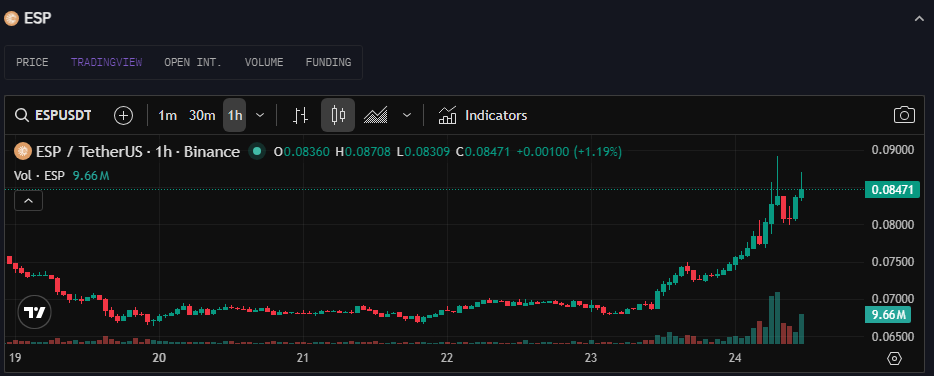Collapse the indicator legend arrow button

click(29, 201)
